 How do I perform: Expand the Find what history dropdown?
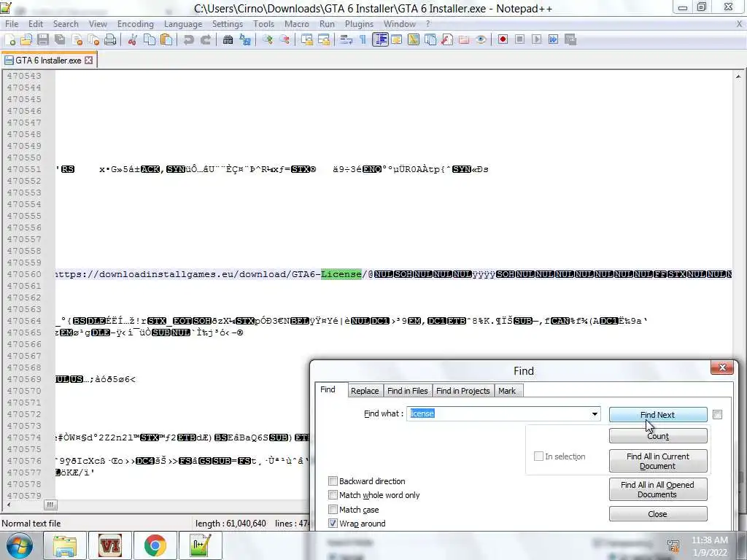click(595, 414)
